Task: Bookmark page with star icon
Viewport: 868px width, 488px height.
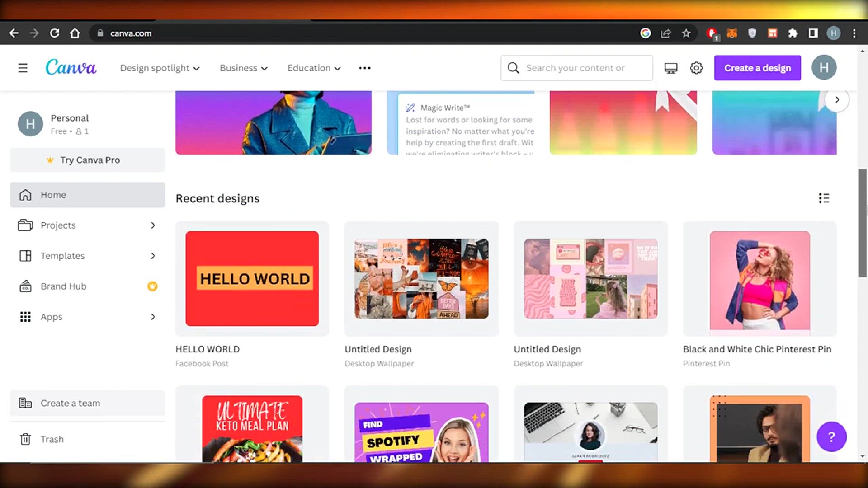Action: tap(686, 33)
